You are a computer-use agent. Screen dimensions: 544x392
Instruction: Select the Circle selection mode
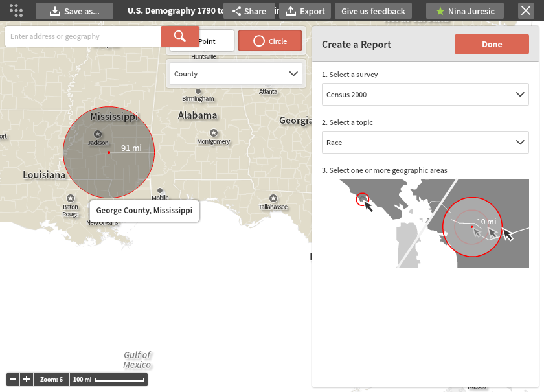tap(269, 41)
